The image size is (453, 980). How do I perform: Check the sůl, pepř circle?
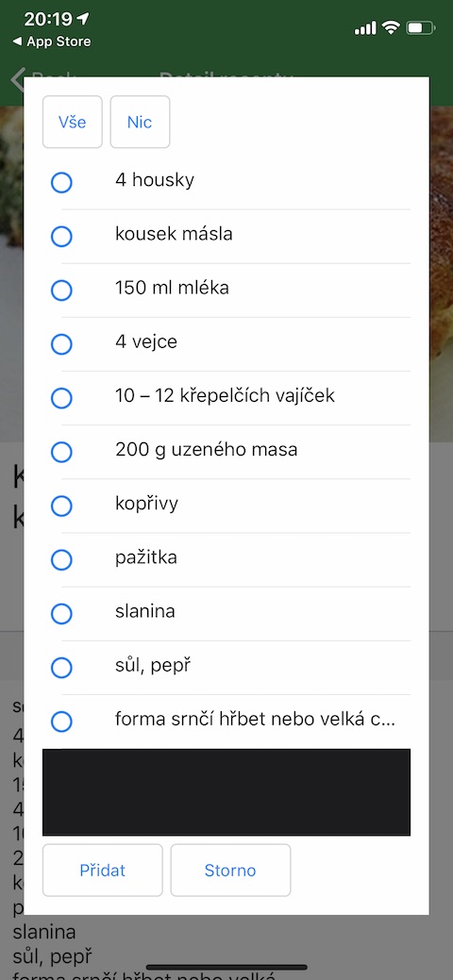click(61, 668)
